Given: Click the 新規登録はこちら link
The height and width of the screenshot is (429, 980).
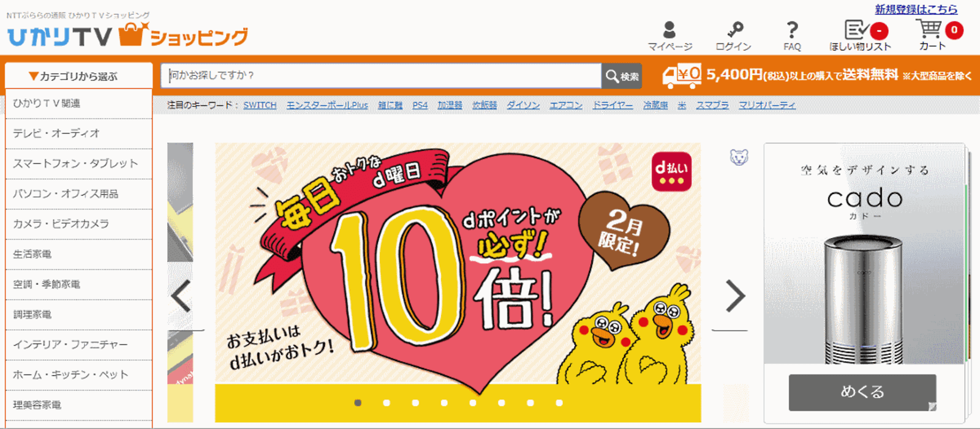Looking at the screenshot, I should [x=916, y=9].
